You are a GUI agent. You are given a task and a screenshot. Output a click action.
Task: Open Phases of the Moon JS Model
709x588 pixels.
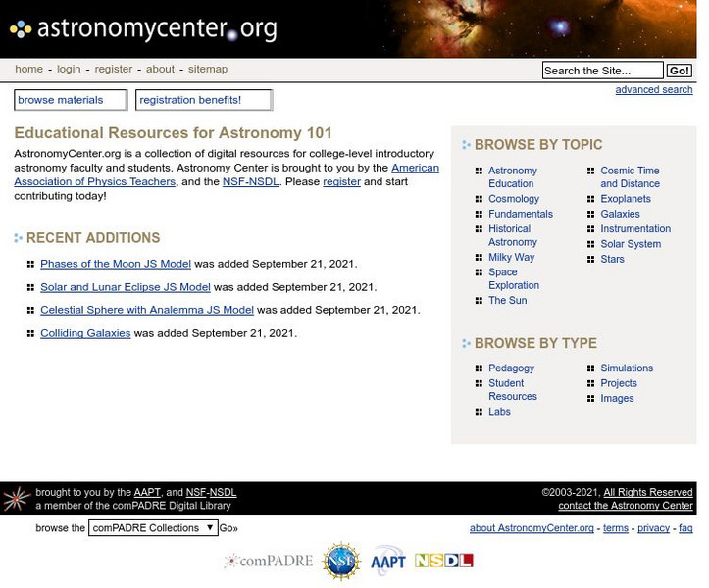point(116,264)
